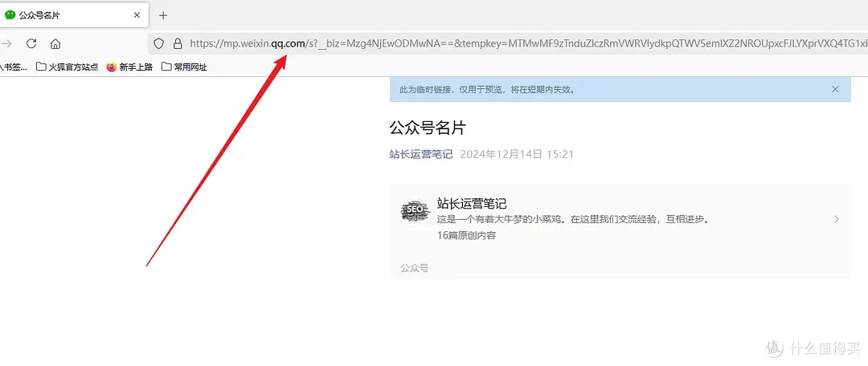
Task: Click the mp.weixin.qq.com address bar
Action: [x=508, y=43]
